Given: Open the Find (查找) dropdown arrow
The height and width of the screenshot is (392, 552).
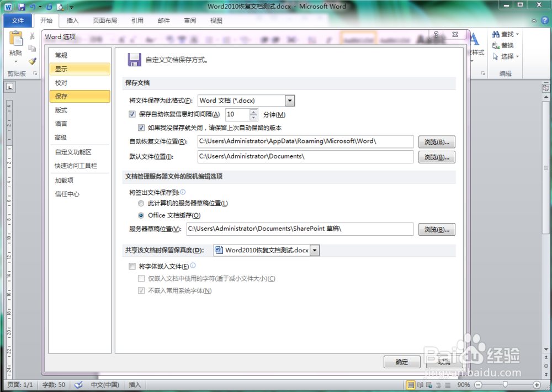Looking at the screenshot, I should click(518, 34).
